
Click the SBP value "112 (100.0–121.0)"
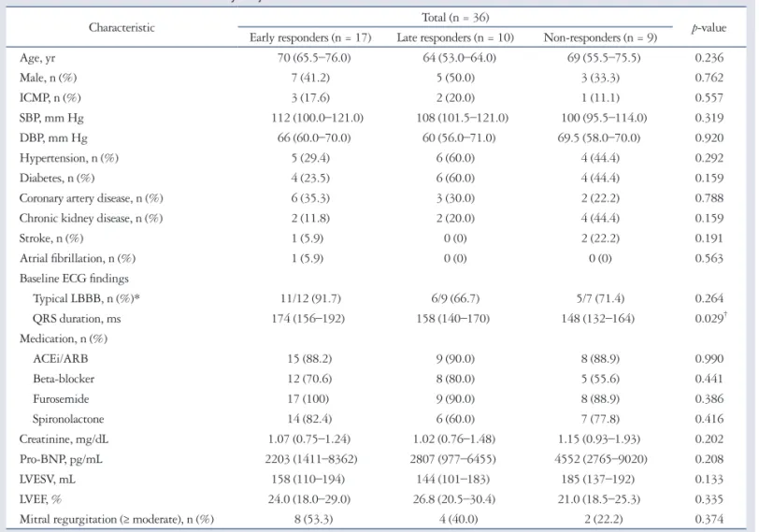318,118
